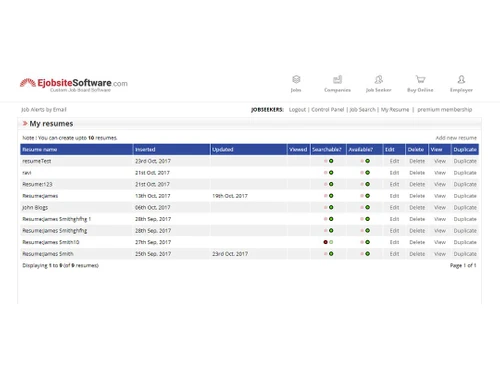
Task: Edit the John Blogs resume
Action: [x=394, y=207]
